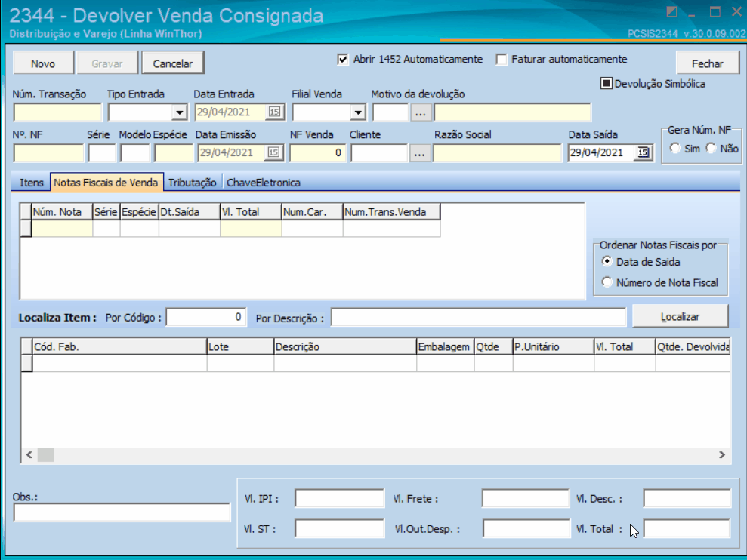Click the Nº. NF input field
This screenshot has height=560, width=747.
point(48,153)
